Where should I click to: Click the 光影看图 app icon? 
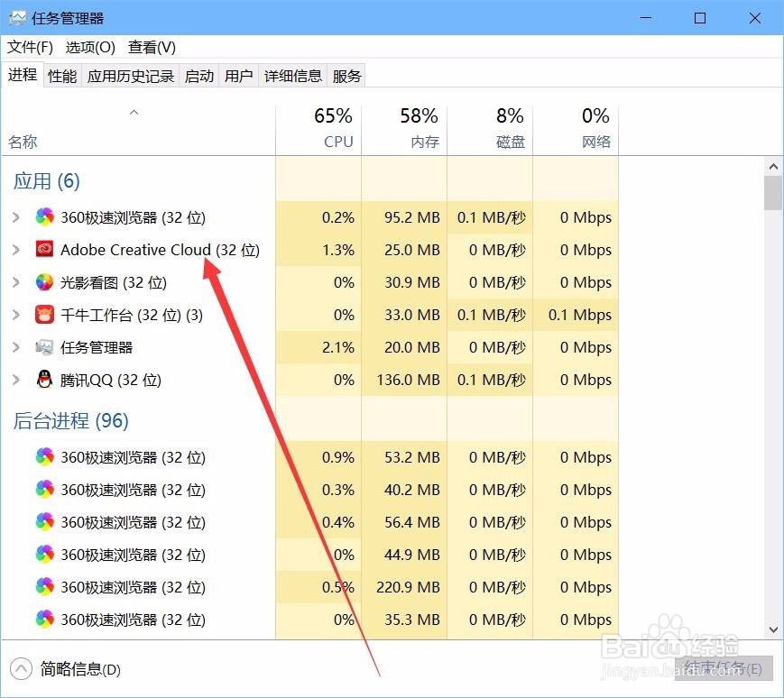pos(44,282)
